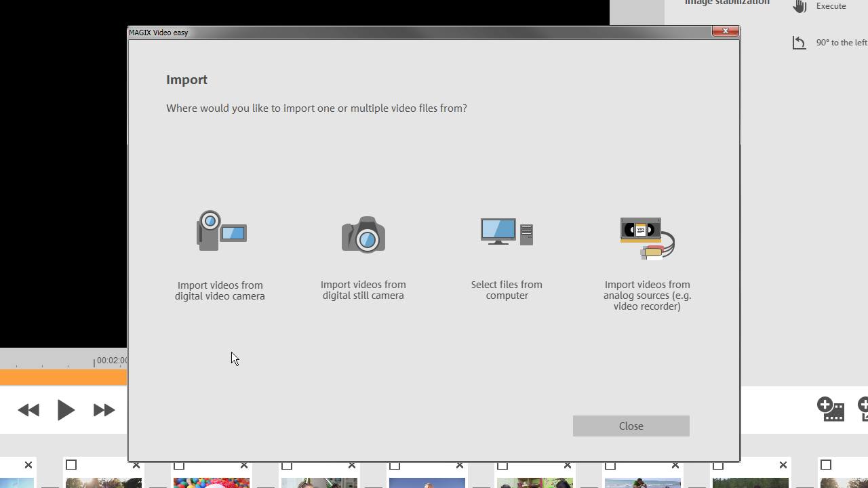Remove the blue sky clip with its X
Image resolution: width=868 pixels, height=488 pixels.
pos(459,465)
